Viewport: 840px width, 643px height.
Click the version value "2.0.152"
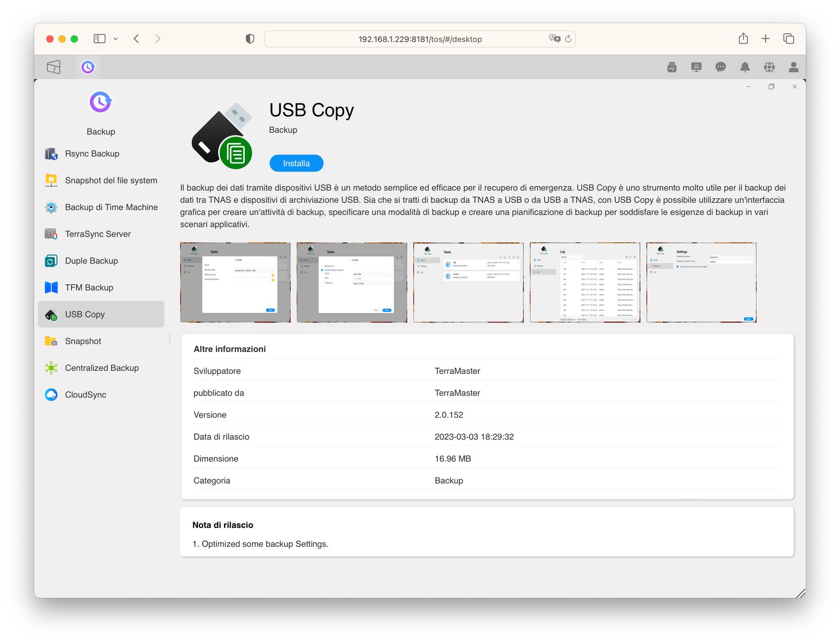(449, 415)
